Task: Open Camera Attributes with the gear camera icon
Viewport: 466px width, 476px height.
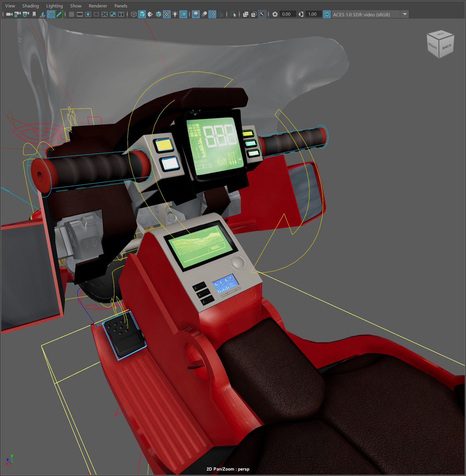Action: [26, 14]
